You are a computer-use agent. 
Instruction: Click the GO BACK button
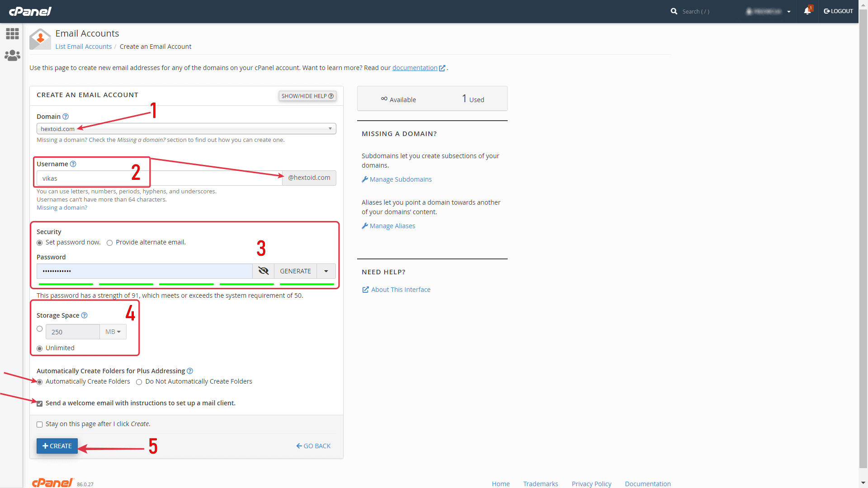click(x=315, y=446)
